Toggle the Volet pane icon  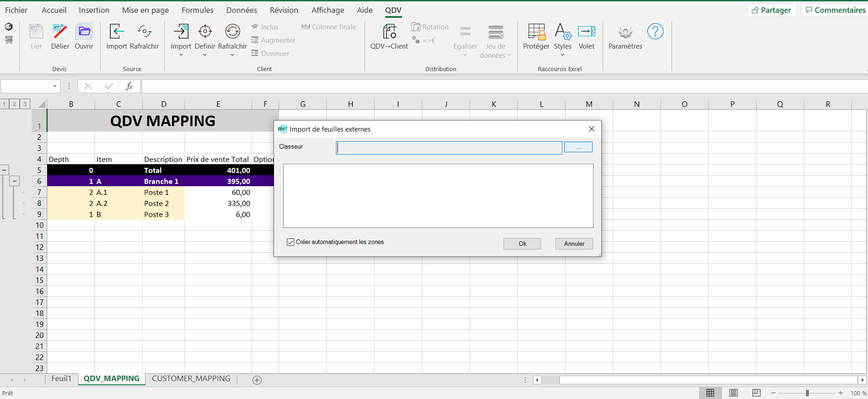coord(587,32)
